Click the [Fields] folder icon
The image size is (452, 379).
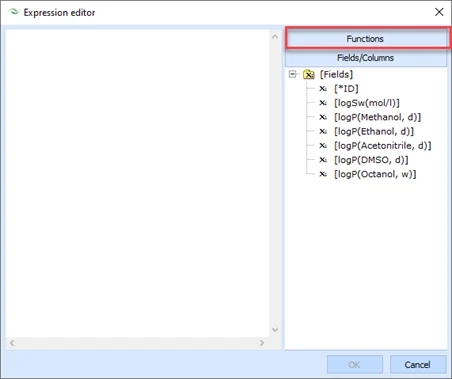click(309, 74)
